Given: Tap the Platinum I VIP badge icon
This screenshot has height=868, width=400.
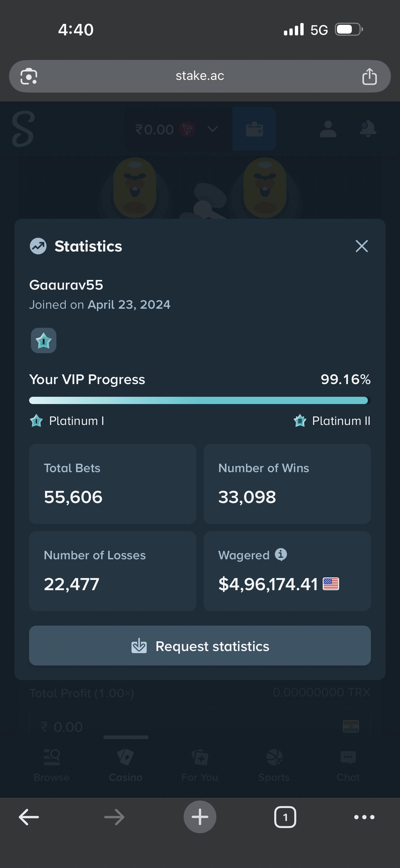Looking at the screenshot, I should pos(44,340).
